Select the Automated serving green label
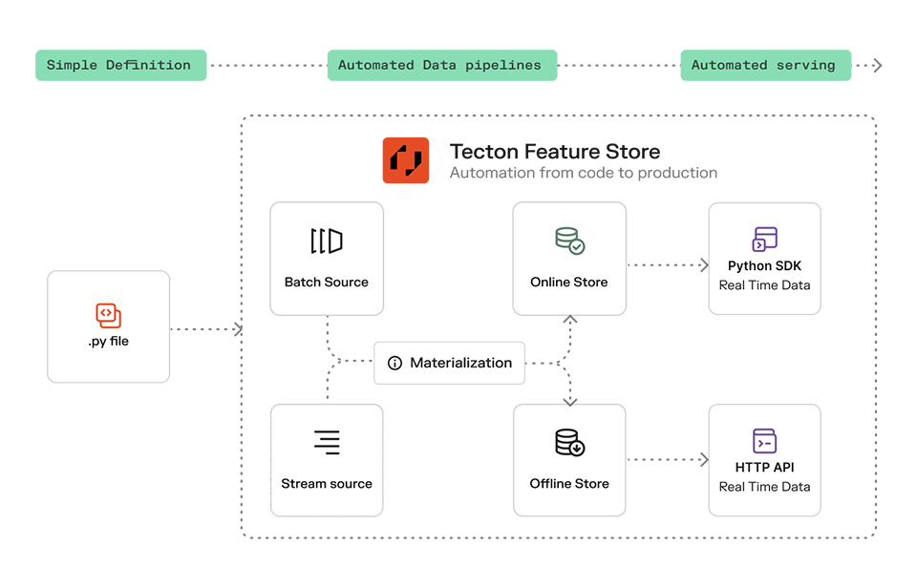The image size is (917, 588). 765,65
